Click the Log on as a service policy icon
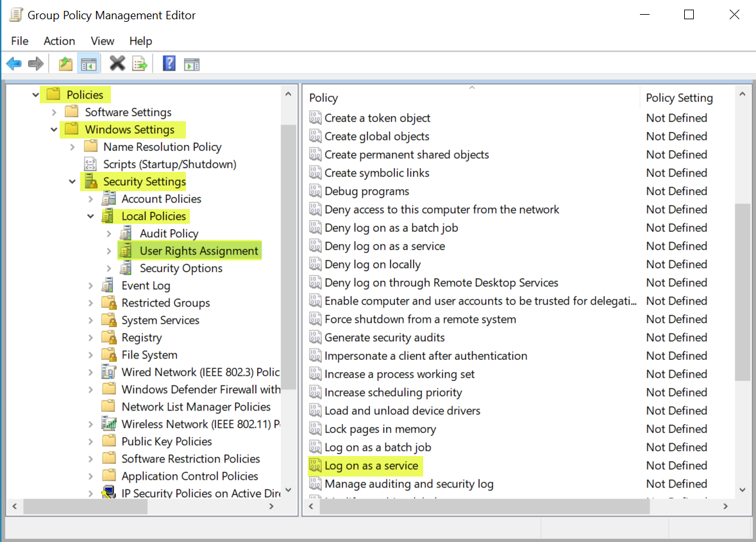Viewport: 756px width, 542px height. pyautogui.click(x=315, y=465)
